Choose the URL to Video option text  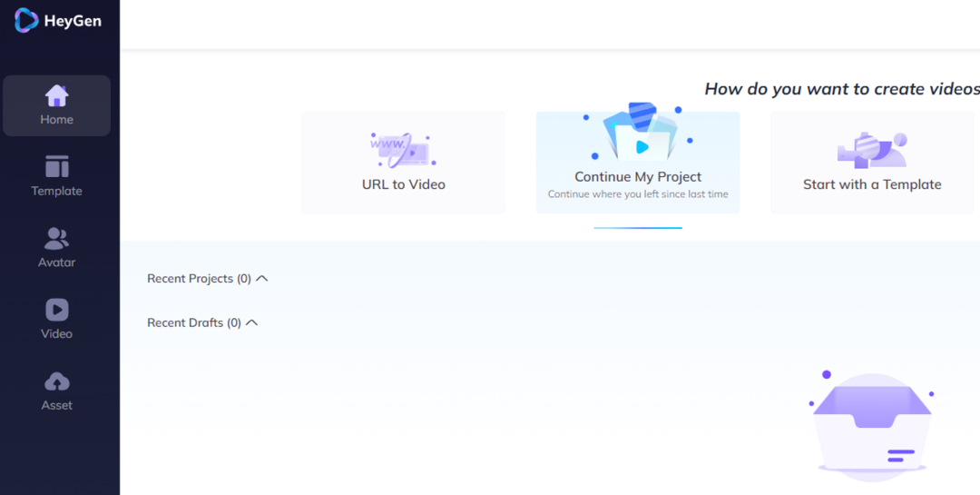click(403, 184)
